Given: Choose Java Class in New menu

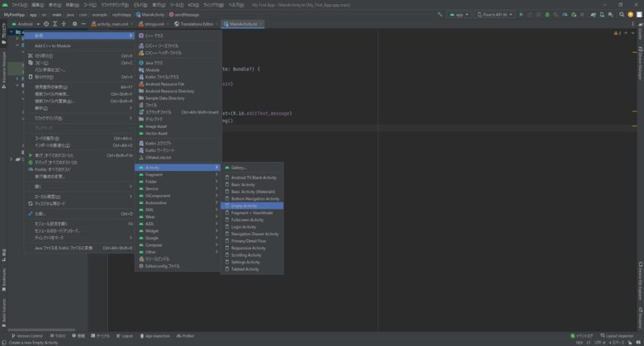Looking at the screenshot, I should [178, 63].
